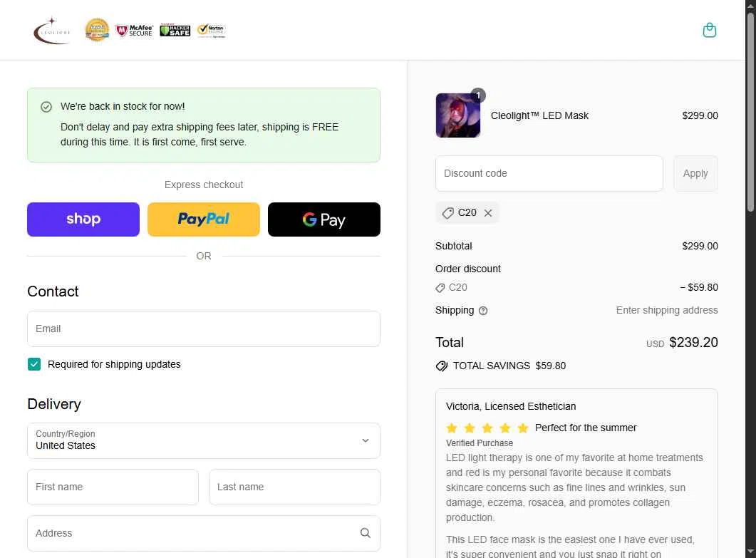Screen dimensions: 756x558
Task: Click the green checkmark in stock notice
Action: tap(46, 107)
